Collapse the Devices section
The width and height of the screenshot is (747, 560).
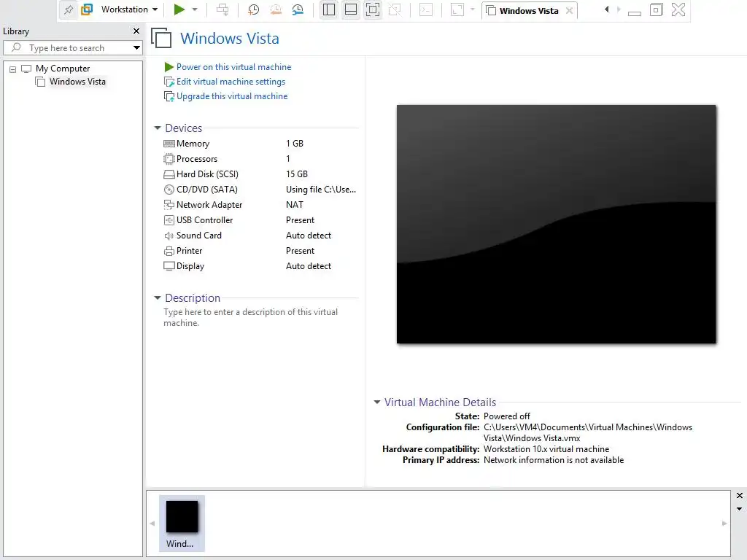coord(158,128)
